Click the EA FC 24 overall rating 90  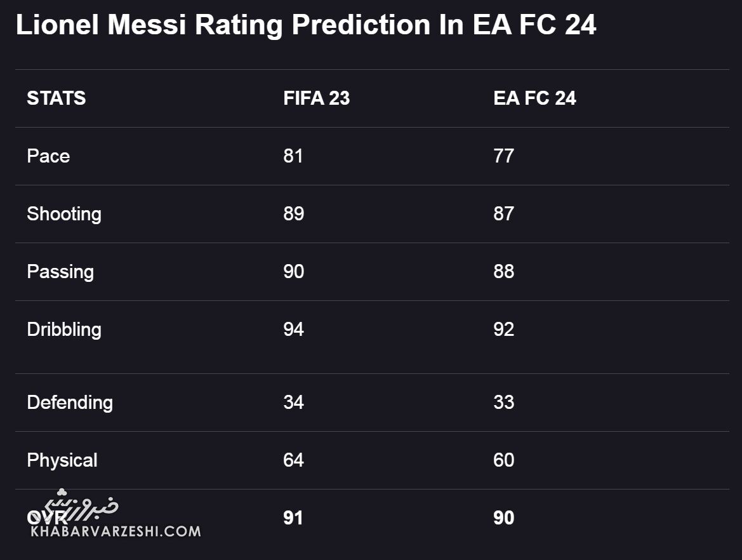(x=503, y=518)
